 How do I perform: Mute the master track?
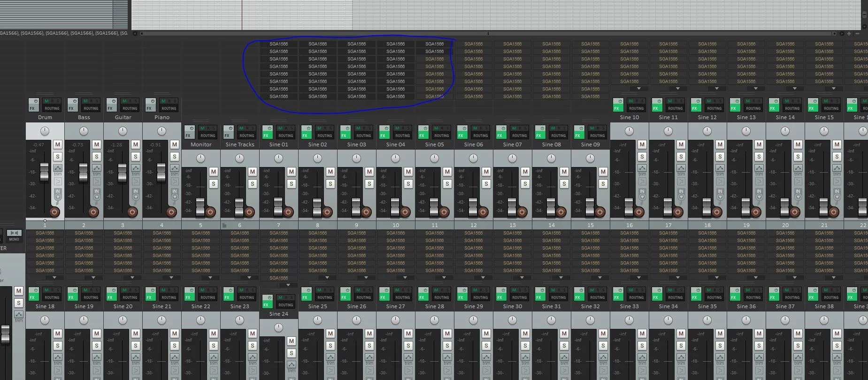[x=19, y=291]
